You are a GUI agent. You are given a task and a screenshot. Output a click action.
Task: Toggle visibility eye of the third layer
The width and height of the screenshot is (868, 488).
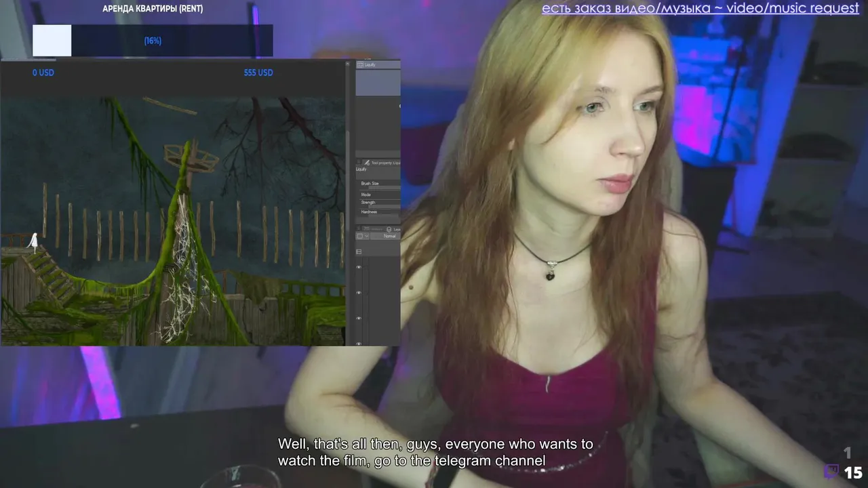point(359,318)
